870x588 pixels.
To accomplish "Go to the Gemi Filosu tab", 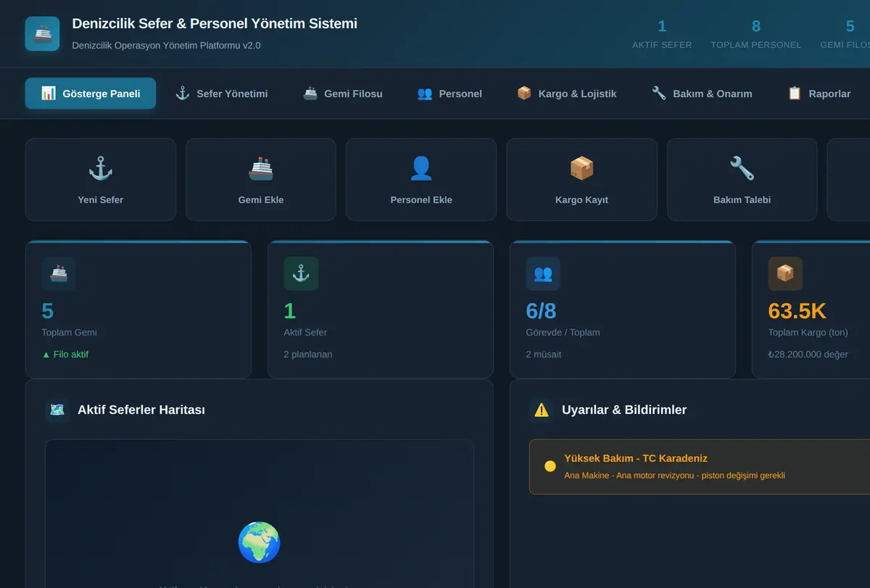I will (343, 94).
